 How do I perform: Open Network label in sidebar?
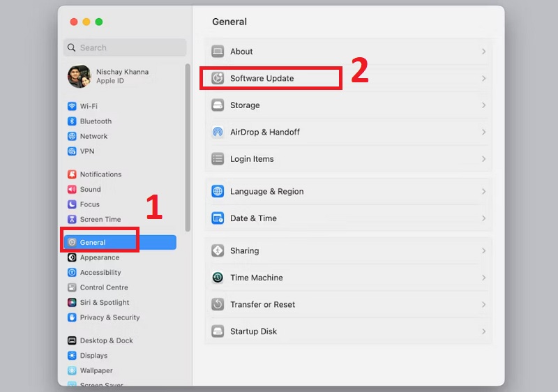93,136
